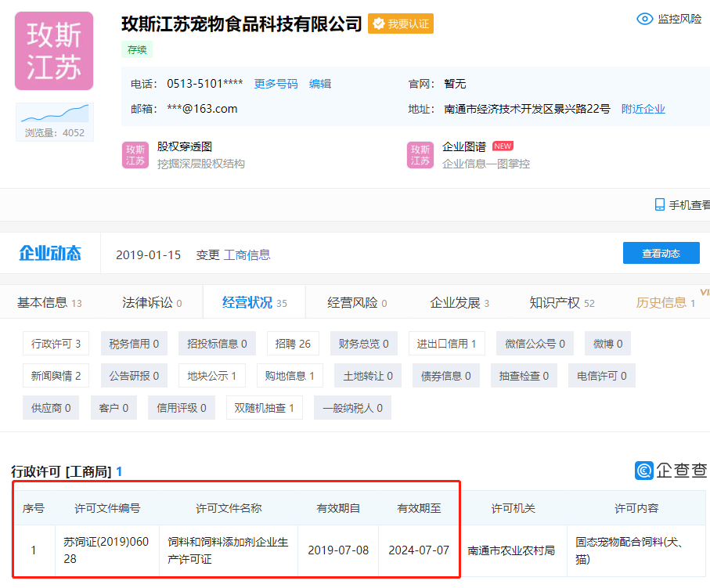
Task: Select the 招投标信息 0 filter
Action: 217,344
